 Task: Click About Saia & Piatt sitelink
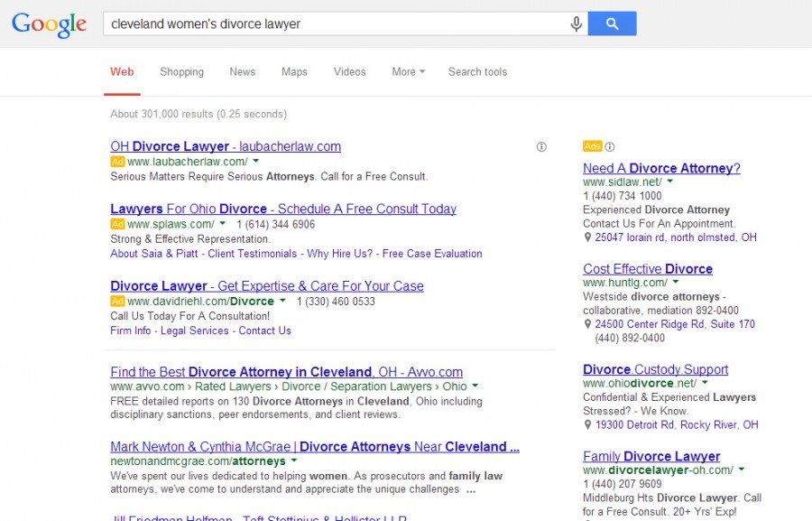(153, 254)
